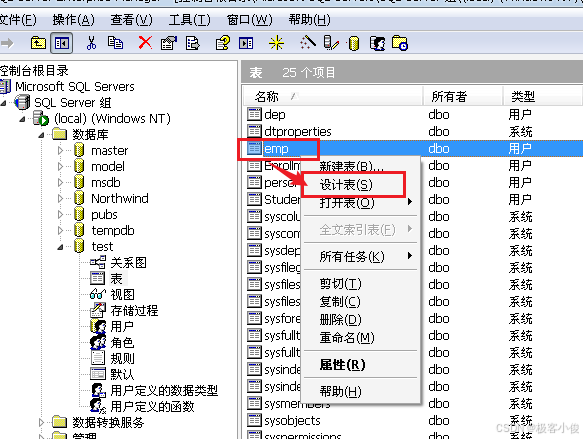Click the New Database cylinder toolbar icon
583x439 pixels.
coord(354,43)
